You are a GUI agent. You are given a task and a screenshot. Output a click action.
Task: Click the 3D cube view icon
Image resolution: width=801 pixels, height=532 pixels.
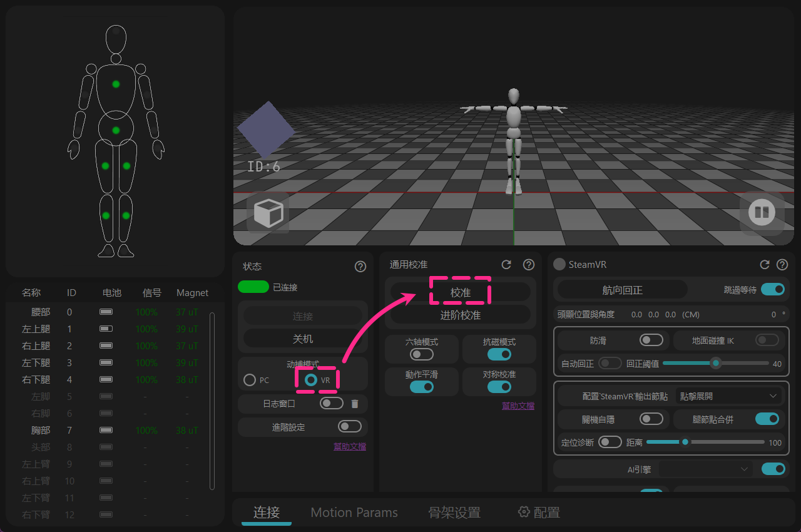click(x=268, y=213)
